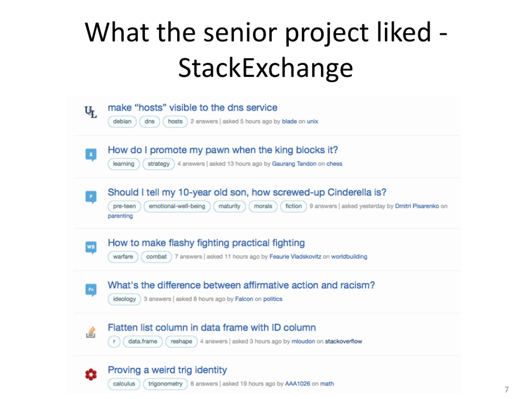The height and width of the screenshot is (399, 532).
Task: Select the ideology tag
Action: click(x=124, y=299)
